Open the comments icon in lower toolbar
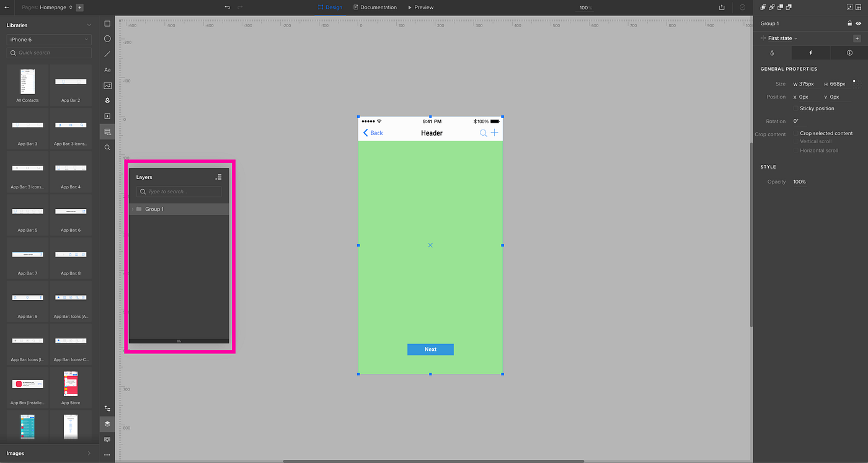Viewport: 868px width, 463px height. (107, 439)
